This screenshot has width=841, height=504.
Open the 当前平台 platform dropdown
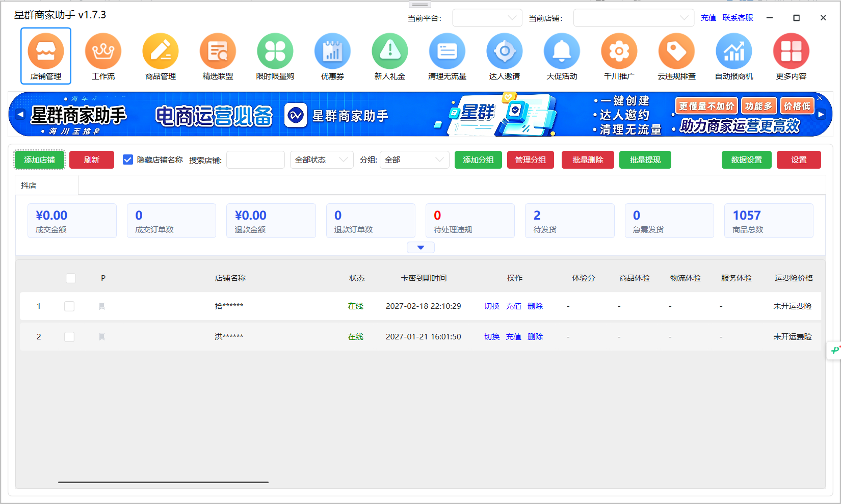tap(487, 18)
